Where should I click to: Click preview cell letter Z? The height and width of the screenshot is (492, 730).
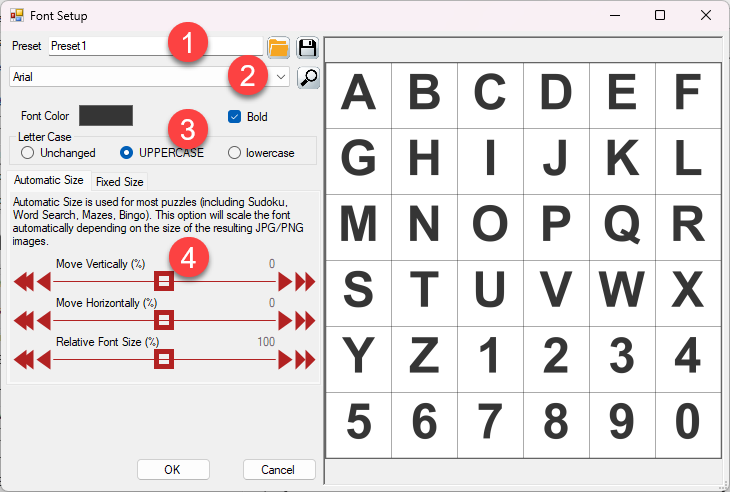click(x=425, y=359)
